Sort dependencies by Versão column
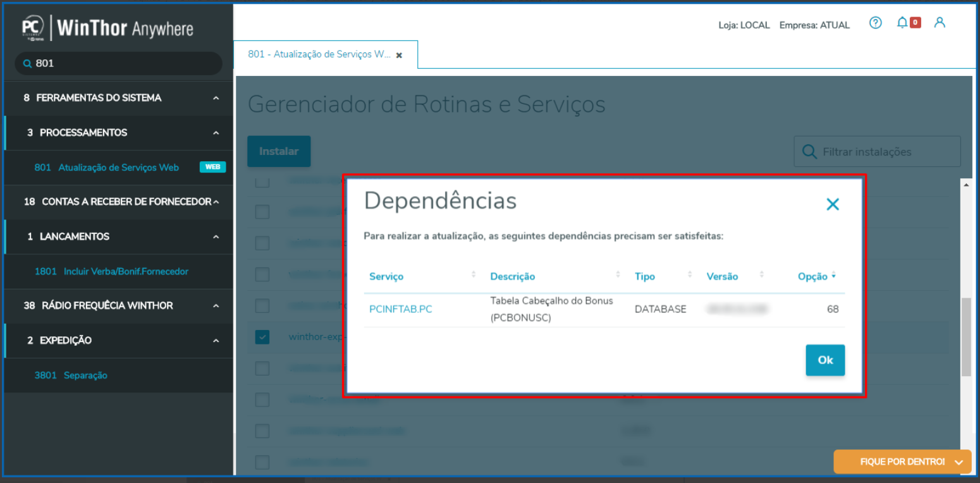Viewport: 980px width, 483px height. [722, 276]
